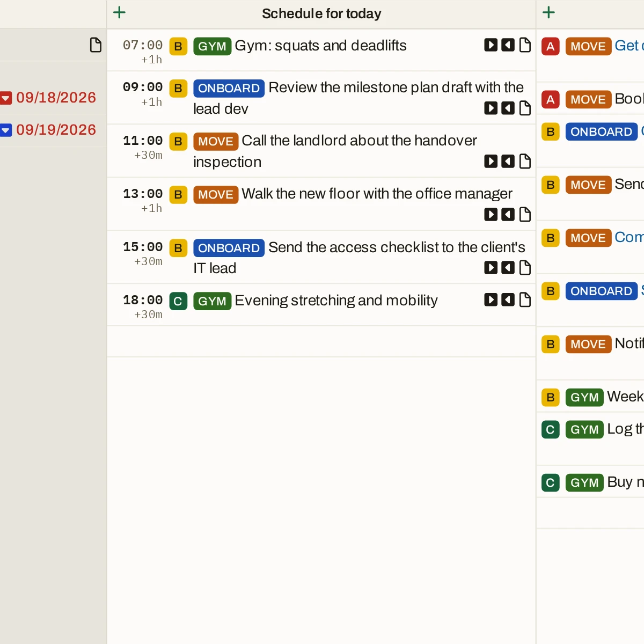Click GYM tag on squats and deadlifts task
Viewport: 644px width, 644px height.
[x=212, y=46]
